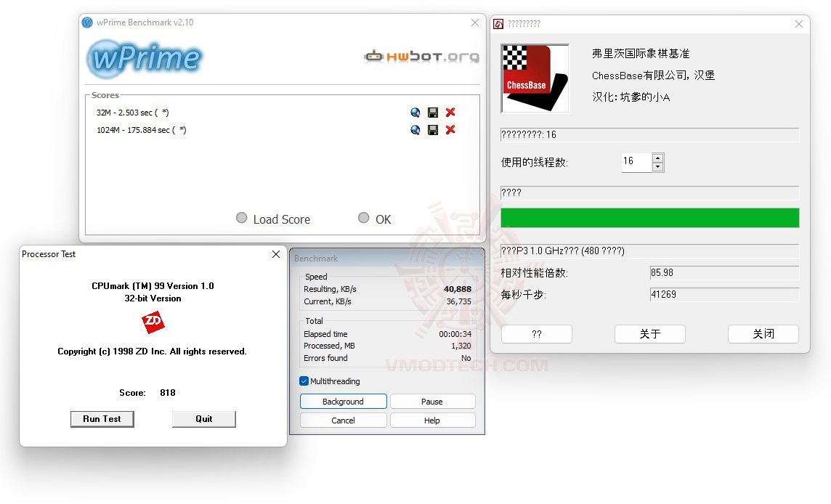
Task: Click the ZD logo in Processor Test
Action: coord(153,322)
